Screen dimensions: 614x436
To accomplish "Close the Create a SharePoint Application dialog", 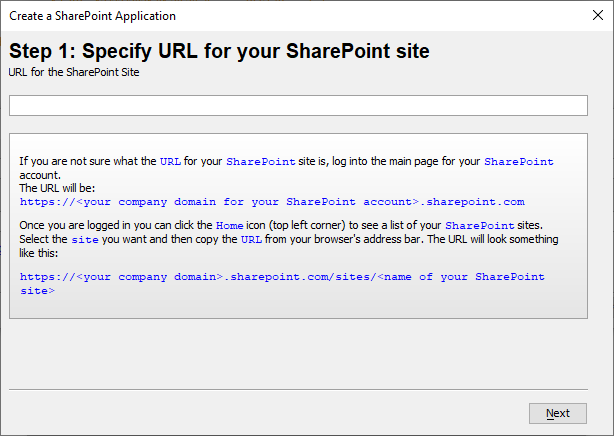I will pyautogui.click(x=598, y=15).
